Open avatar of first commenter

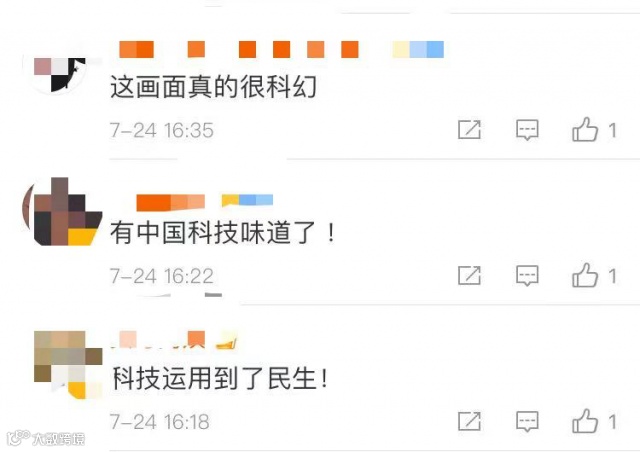pos(61,74)
